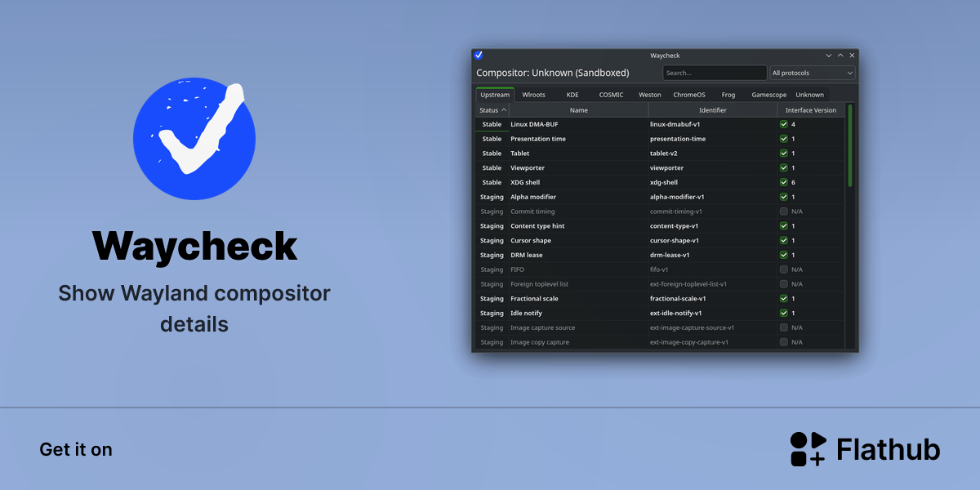
Task: Select the drm-lease-v1 identifier
Action: pos(713,255)
